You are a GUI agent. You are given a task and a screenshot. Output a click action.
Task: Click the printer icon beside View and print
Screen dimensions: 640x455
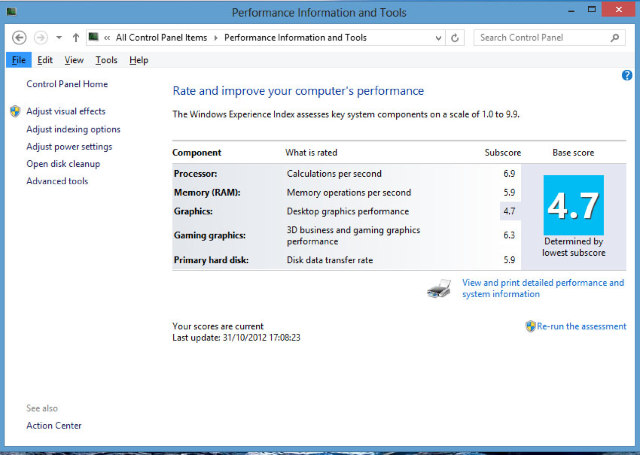click(440, 289)
